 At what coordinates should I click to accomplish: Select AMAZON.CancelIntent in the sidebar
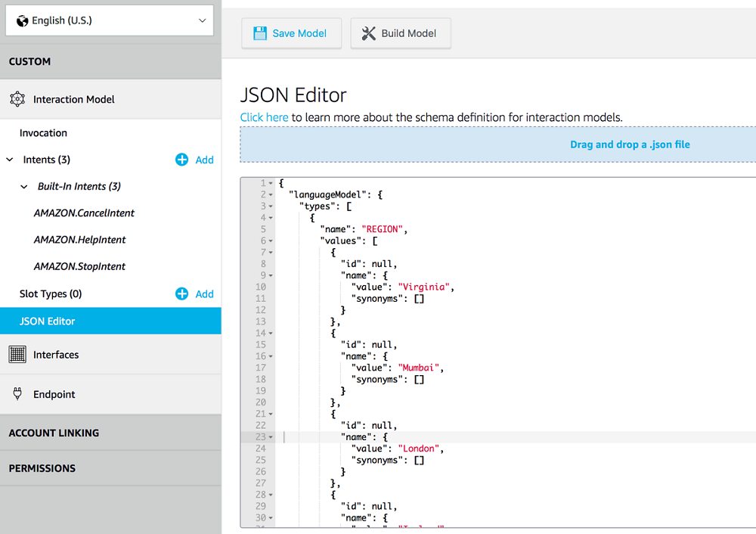click(x=83, y=213)
